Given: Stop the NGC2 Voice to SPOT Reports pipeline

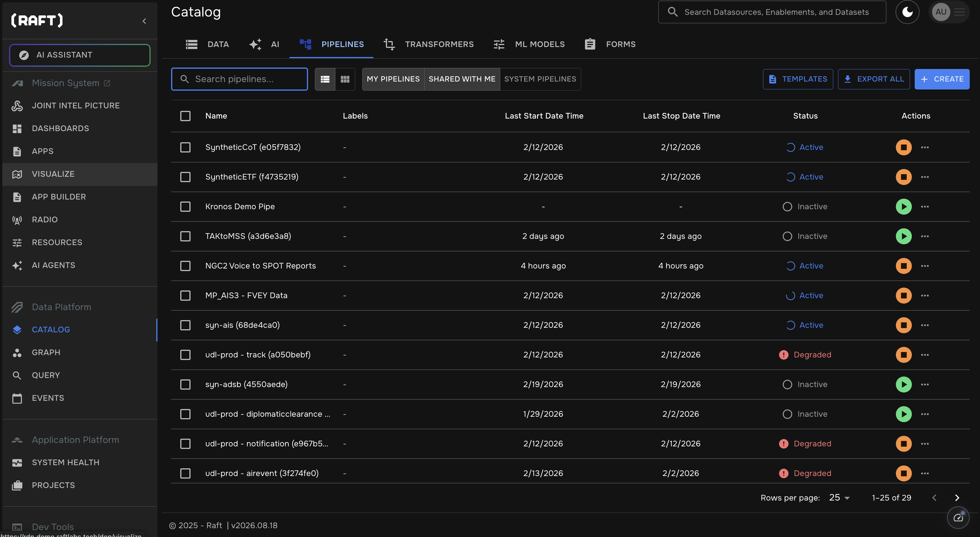Looking at the screenshot, I should tap(904, 266).
